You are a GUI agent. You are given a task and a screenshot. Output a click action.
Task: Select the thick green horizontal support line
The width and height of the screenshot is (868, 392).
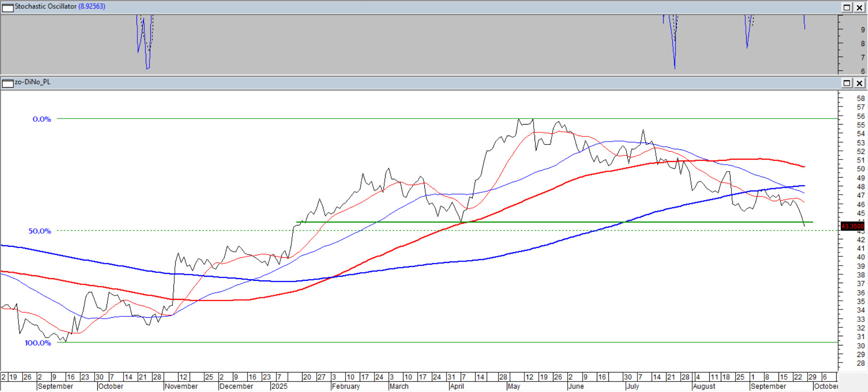coord(553,222)
